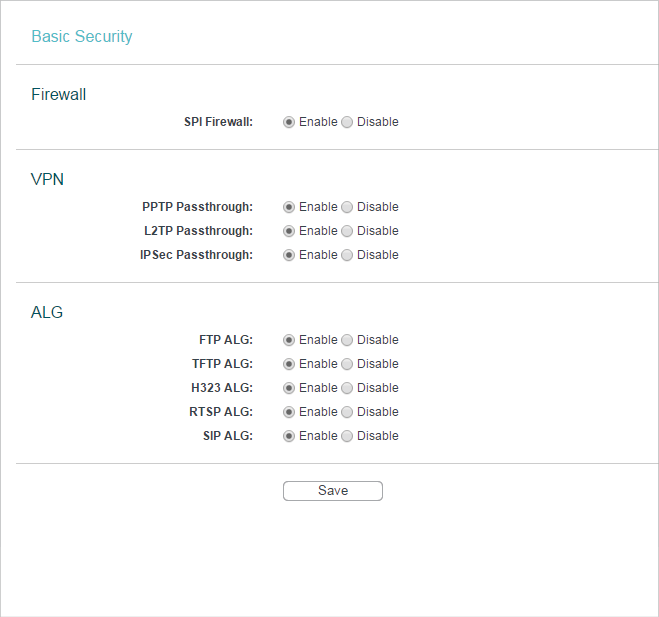
Task: Choose Enable for H323 ALG
Action: click(289, 388)
